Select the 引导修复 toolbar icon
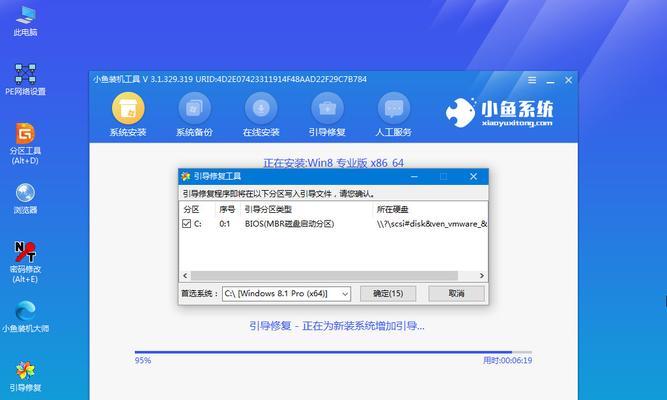The height and width of the screenshot is (400, 667). click(327, 115)
